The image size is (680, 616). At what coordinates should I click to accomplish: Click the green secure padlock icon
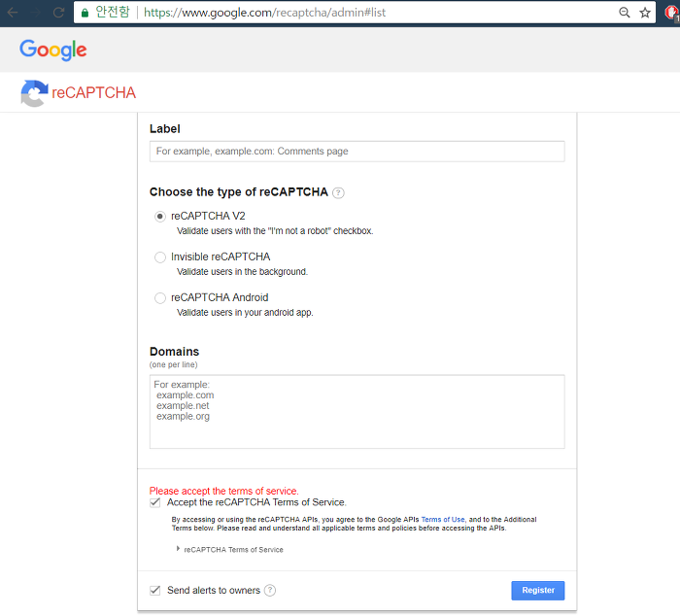85,13
